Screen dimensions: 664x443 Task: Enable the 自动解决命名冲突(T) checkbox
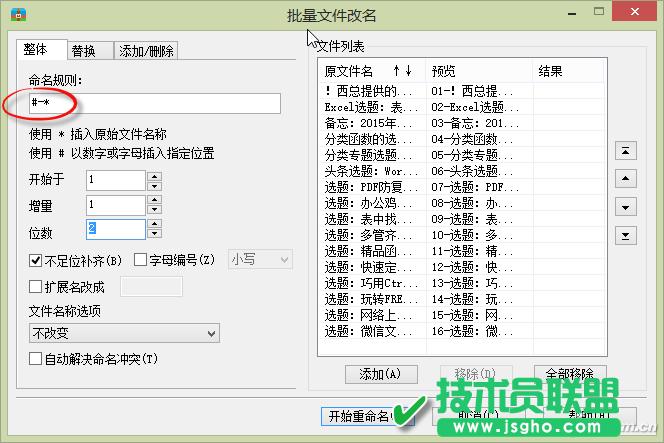pos(36,358)
